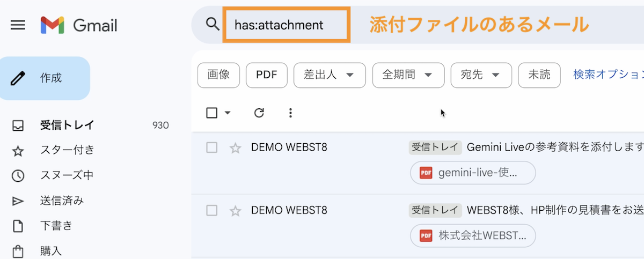The height and width of the screenshot is (259, 644).
Task: Open the three-dot more options menu
Action: pos(290,113)
